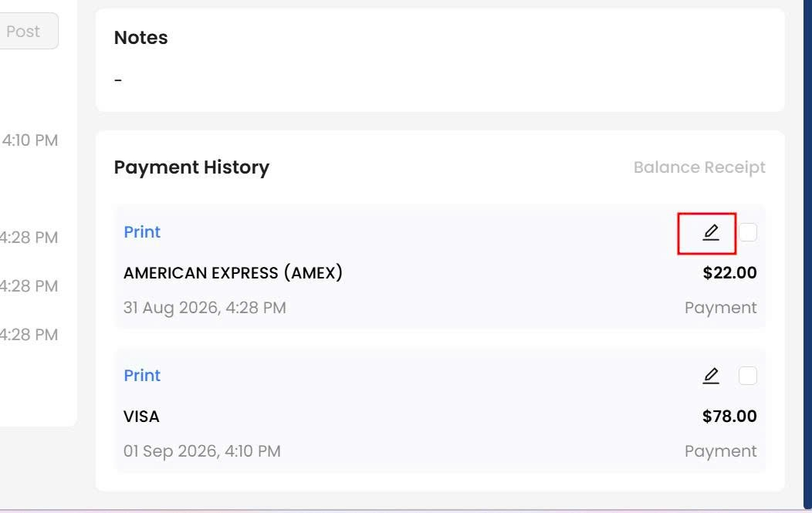Select the Payment History heading
Viewport: 812px width, 513px height.
191,167
